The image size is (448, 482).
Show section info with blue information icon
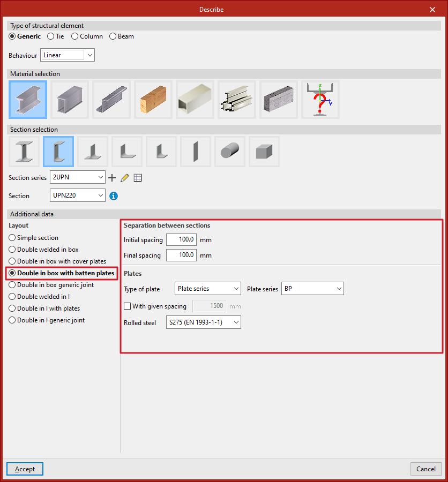click(114, 196)
